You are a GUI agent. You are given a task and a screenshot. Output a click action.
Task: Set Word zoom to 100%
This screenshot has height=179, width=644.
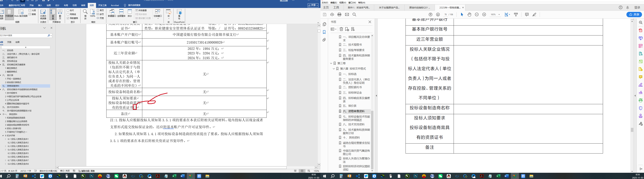pos(92,13)
